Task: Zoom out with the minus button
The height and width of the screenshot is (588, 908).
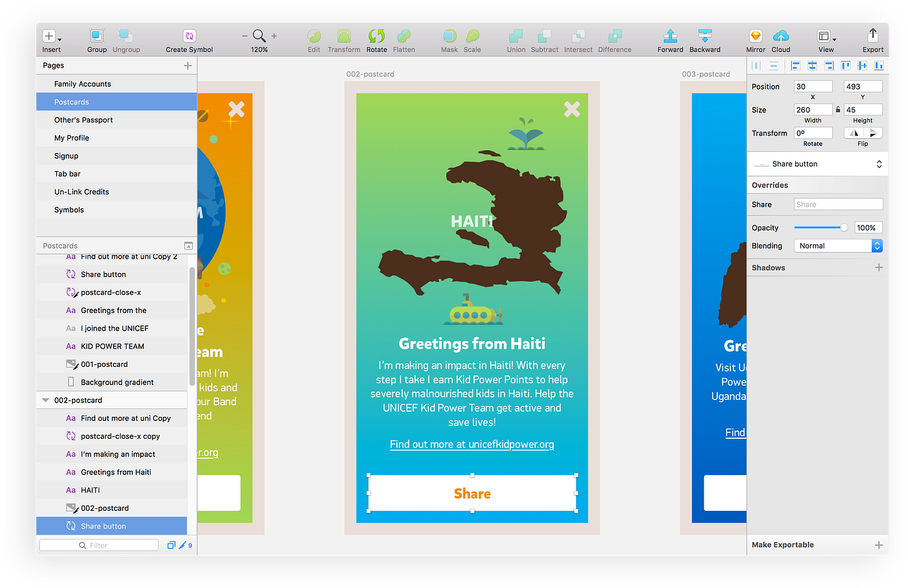Action: point(245,36)
